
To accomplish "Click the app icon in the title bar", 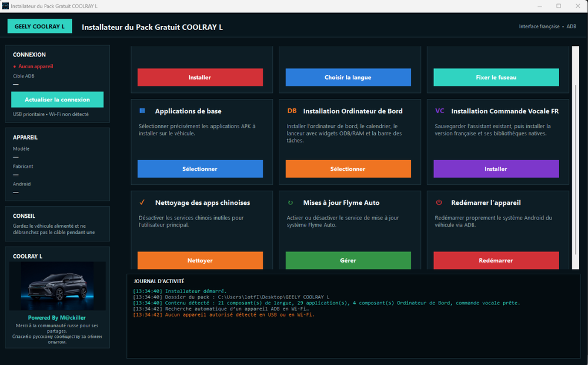I will click(x=5, y=6).
